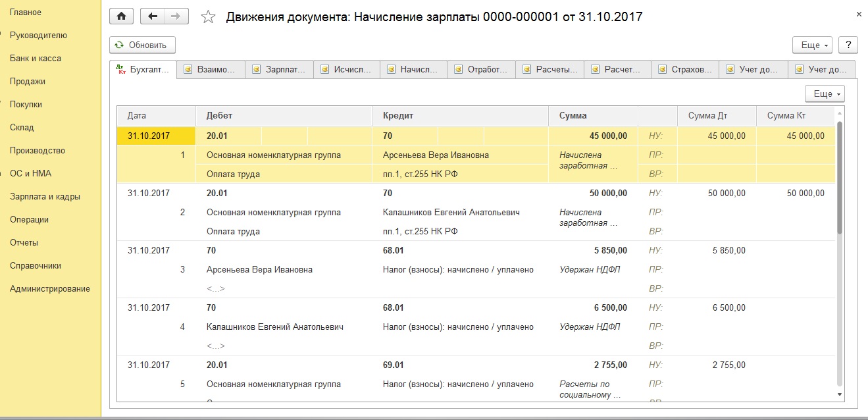
Task: Open help with the question mark button
Action: pyautogui.click(x=848, y=45)
